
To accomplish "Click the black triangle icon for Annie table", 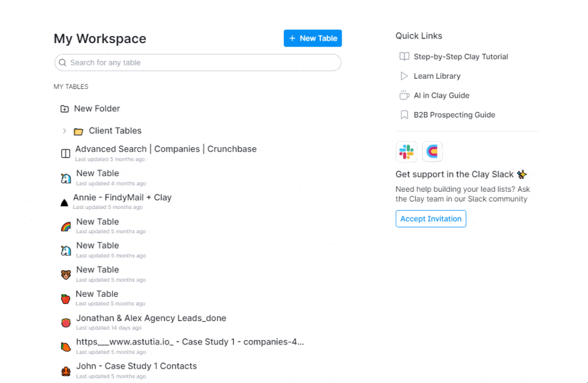I will coord(64,203).
